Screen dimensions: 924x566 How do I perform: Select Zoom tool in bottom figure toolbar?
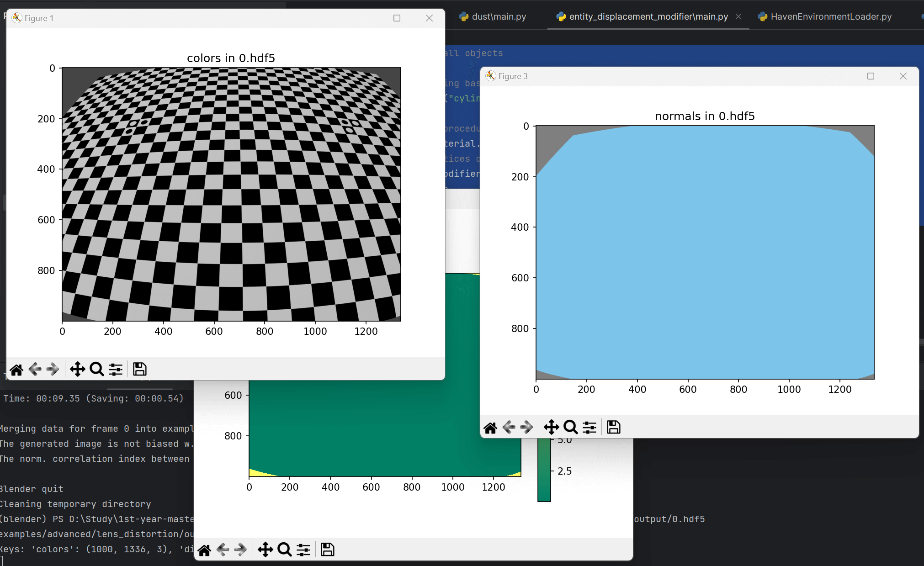click(284, 550)
